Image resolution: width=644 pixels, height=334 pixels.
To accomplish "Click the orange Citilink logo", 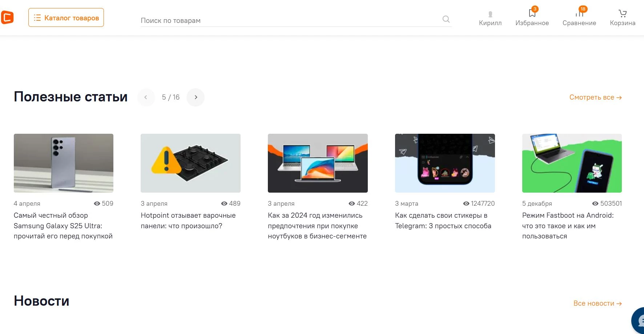I will tap(7, 17).
